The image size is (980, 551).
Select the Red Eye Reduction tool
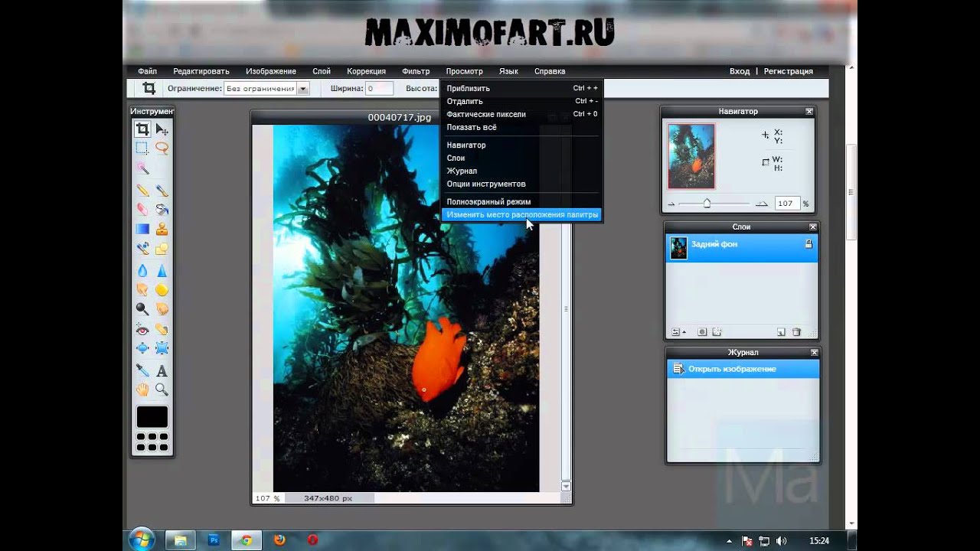coord(142,329)
